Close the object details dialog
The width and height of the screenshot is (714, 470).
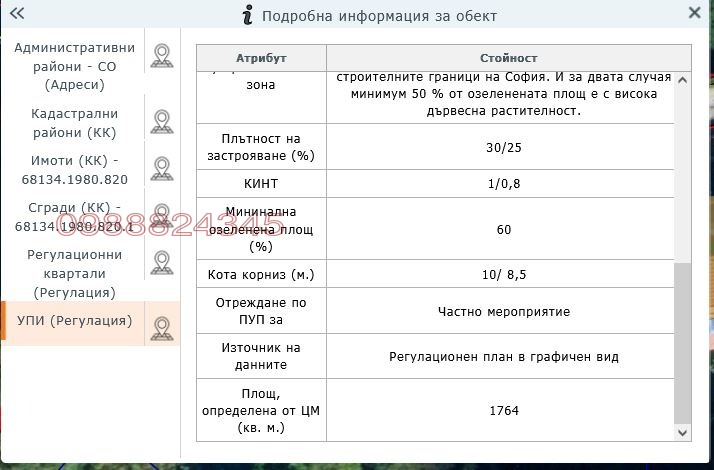(694, 13)
